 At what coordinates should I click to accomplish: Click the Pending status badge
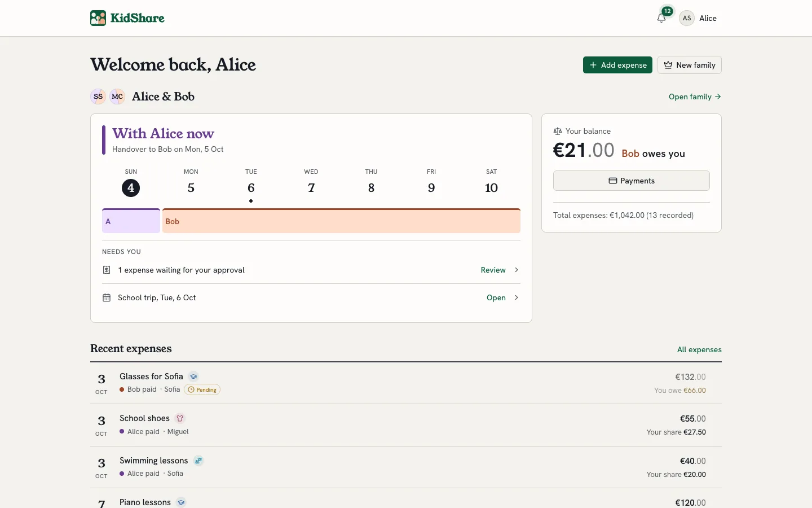[202, 389]
